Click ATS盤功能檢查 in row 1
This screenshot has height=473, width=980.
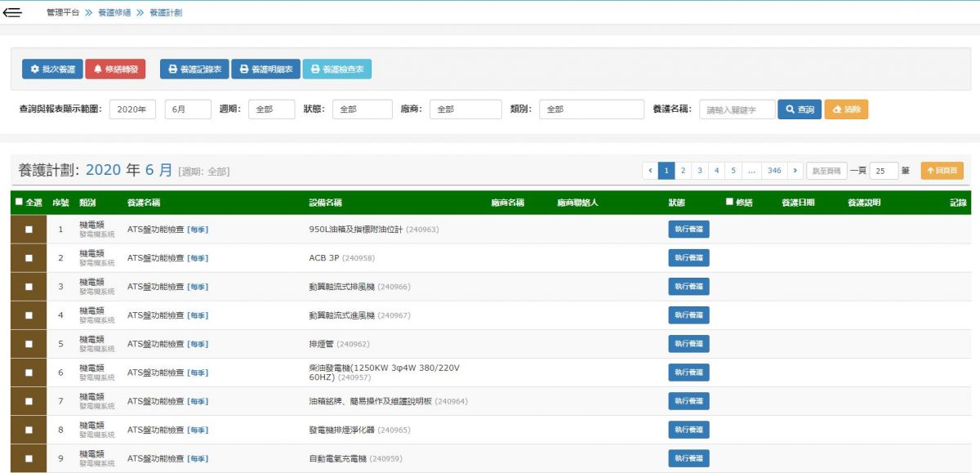pyautogui.click(x=156, y=230)
